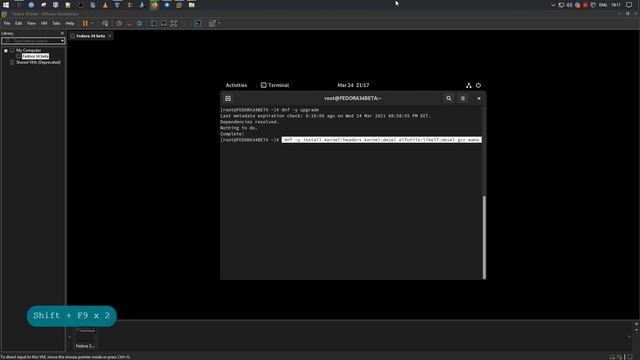640x360 pixels.
Task: Click the ENG language indicator
Action: (x=603, y=5)
